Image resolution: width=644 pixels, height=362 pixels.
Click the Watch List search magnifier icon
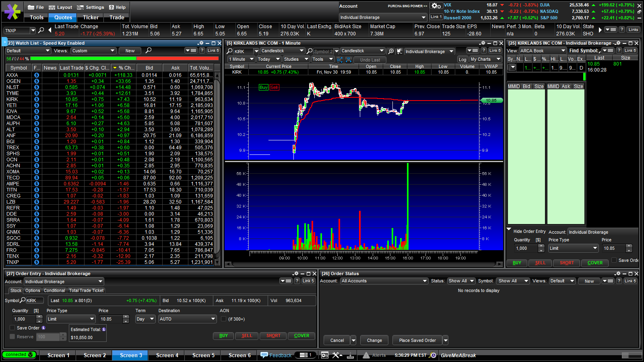tap(149, 50)
